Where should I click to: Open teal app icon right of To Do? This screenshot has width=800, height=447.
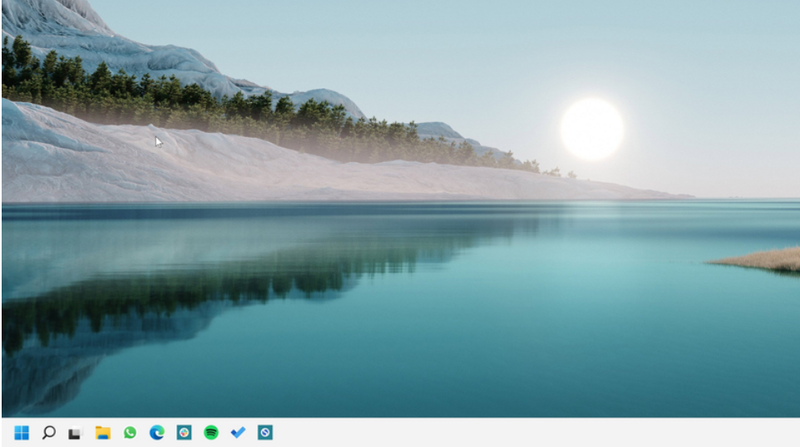(x=265, y=433)
